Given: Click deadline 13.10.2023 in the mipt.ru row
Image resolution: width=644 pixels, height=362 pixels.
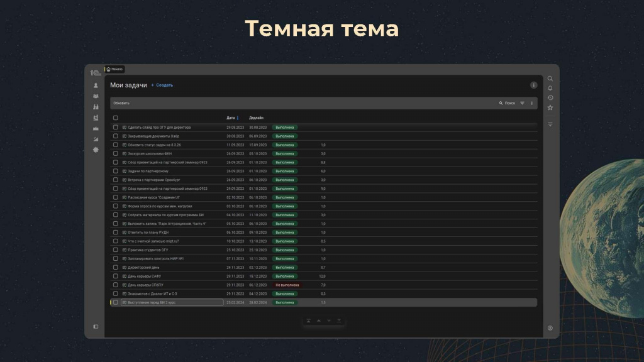Looking at the screenshot, I should pos(258,241).
